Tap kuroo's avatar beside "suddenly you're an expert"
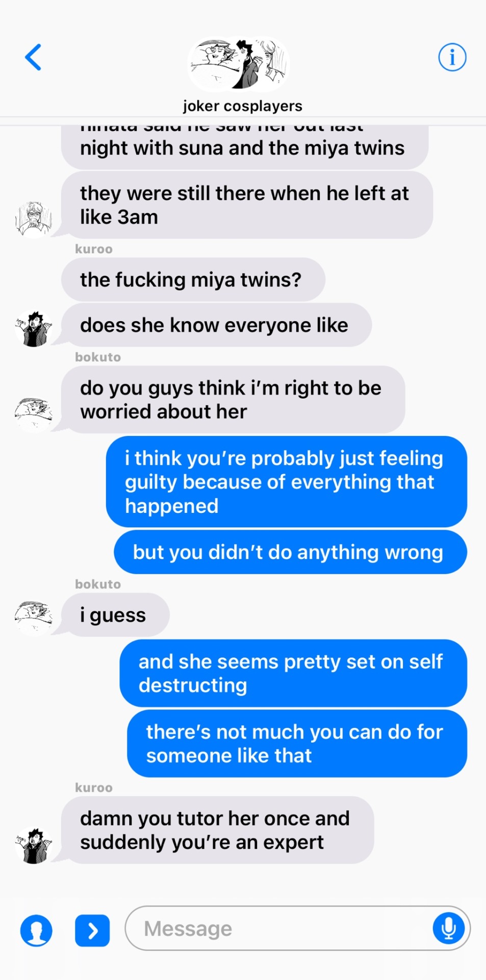The height and width of the screenshot is (980, 486). coord(34,845)
